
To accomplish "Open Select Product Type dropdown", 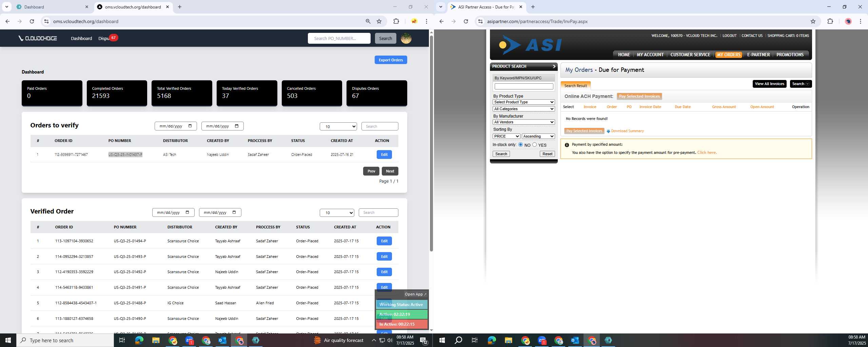I will [524, 102].
